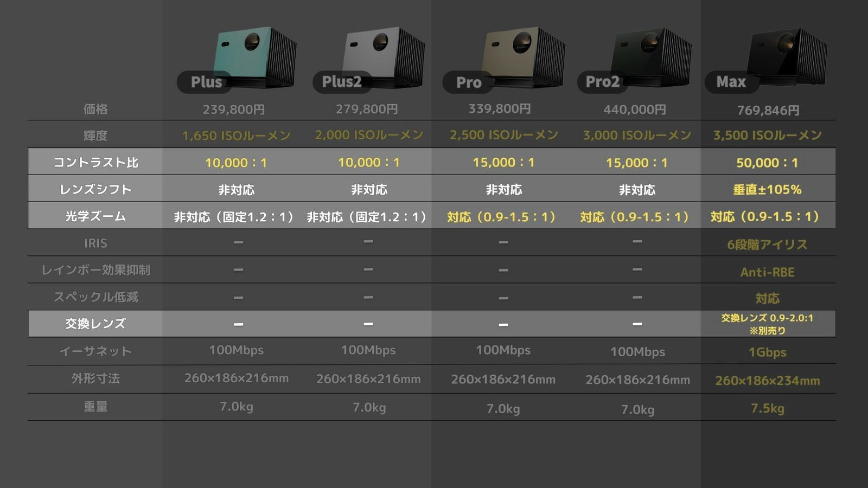Click the レンズシフト row header

click(x=95, y=189)
